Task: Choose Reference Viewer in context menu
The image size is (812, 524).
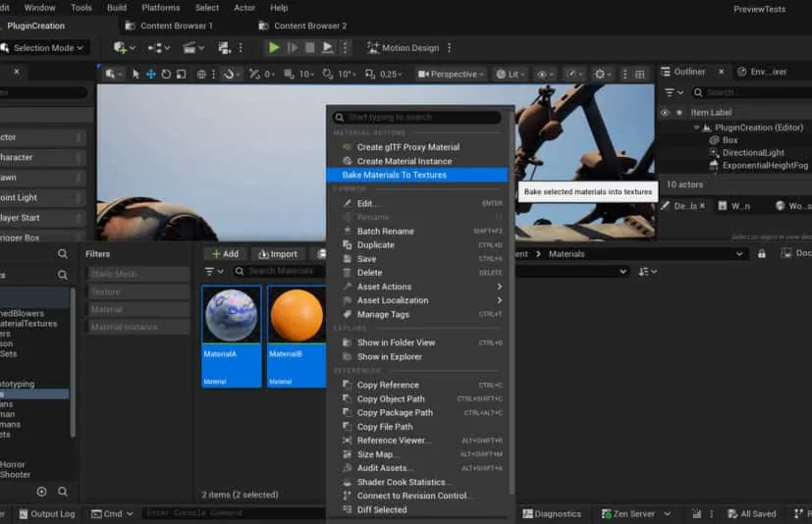Action: click(x=417, y=441)
